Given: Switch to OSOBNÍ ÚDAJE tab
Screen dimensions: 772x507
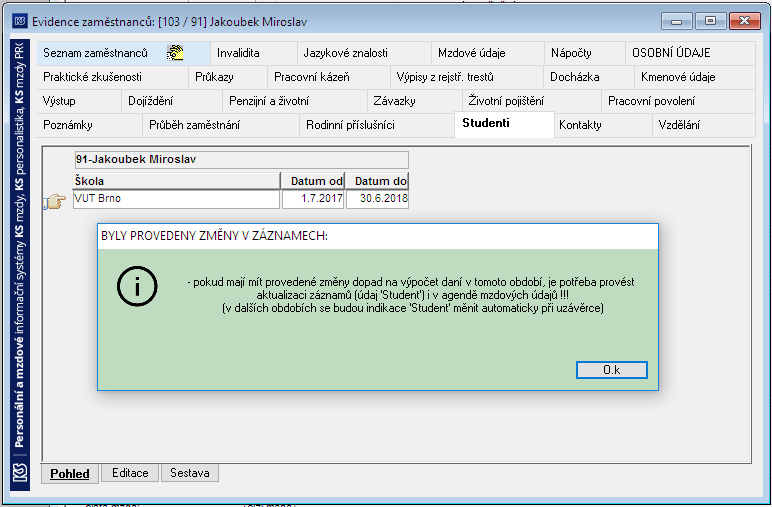Looking at the screenshot, I should [690, 53].
